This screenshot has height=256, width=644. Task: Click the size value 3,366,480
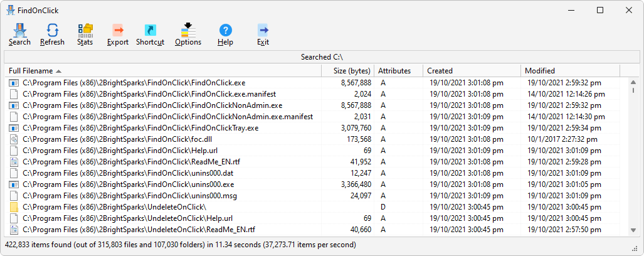click(x=356, y=184)
